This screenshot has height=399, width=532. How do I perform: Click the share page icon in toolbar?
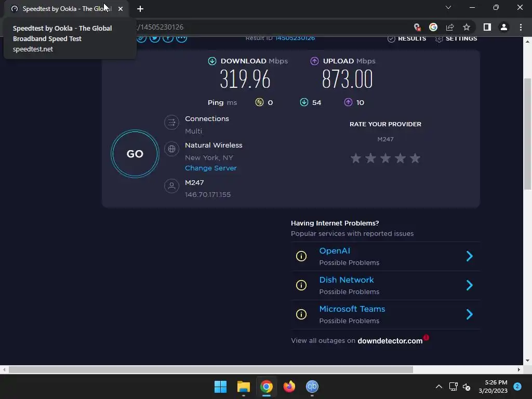[x=450, y=27]
